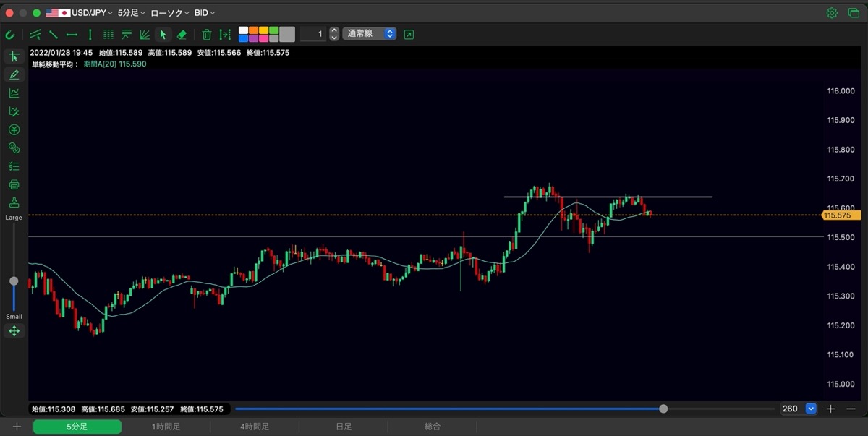Pick the orange color swatch
868x436 pixels.
[x=254, y=30]
